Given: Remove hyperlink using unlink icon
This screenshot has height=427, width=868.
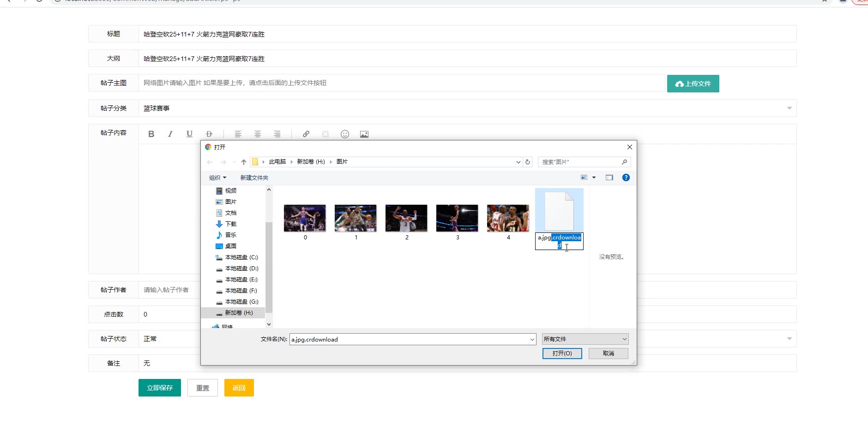Looking at the screenshot, I should click(x=325, y=134).
